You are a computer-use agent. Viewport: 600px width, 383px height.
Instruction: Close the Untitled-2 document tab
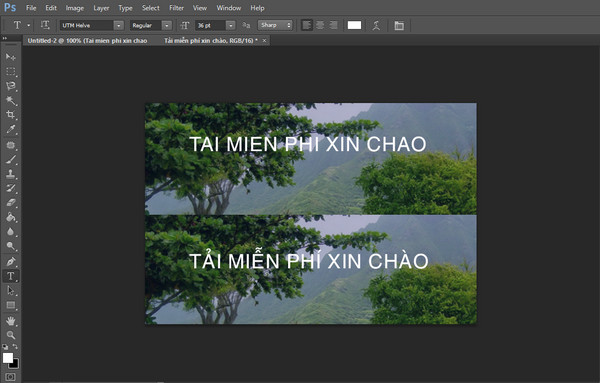click(x=264, y=41)
